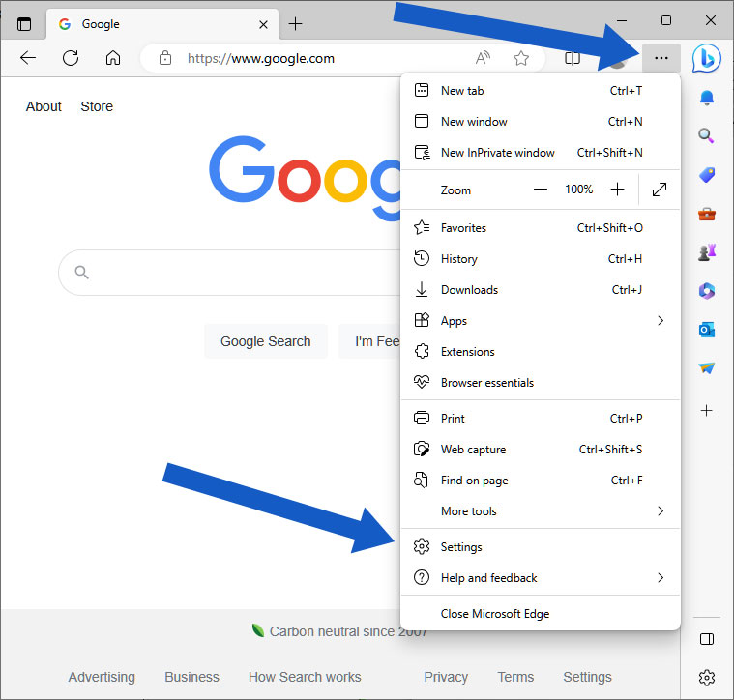Refresh the page with the reload icon
This screenshot has width=734, height=700.
(71, 58)
